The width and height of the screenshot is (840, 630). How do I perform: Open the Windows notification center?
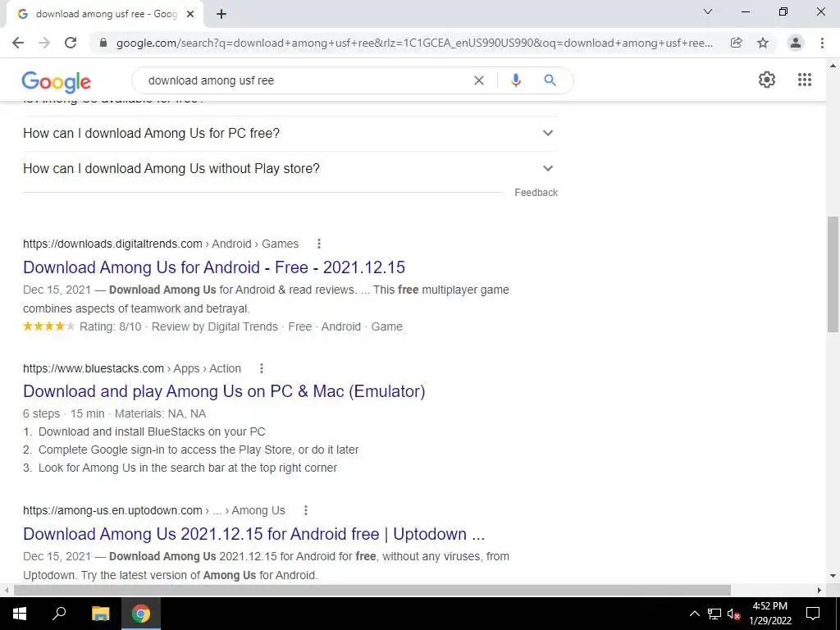pos(813,614)
